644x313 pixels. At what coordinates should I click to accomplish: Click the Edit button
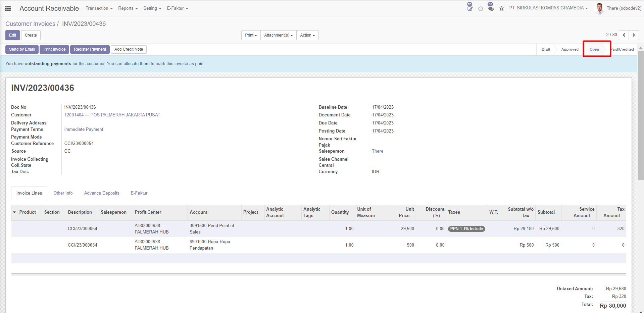pyautogui.click(x=13, y=35)
